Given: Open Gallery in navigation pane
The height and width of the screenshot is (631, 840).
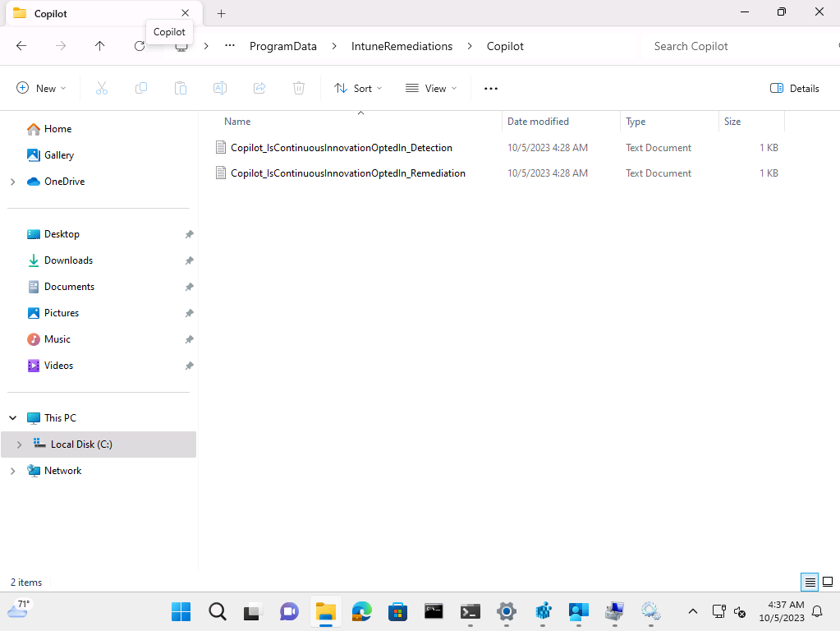Looking at the screenshot, I should pos(59,155).
